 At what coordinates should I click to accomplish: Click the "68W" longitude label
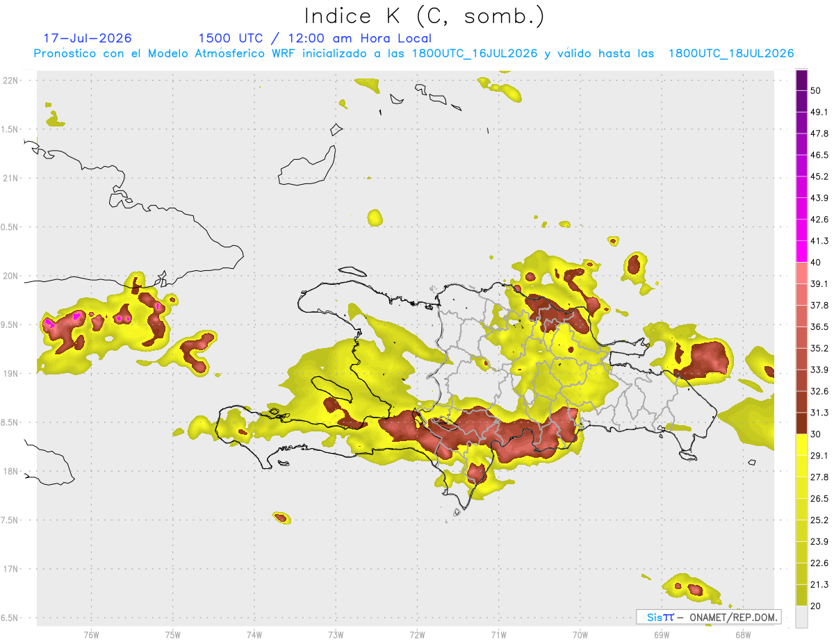743,634
